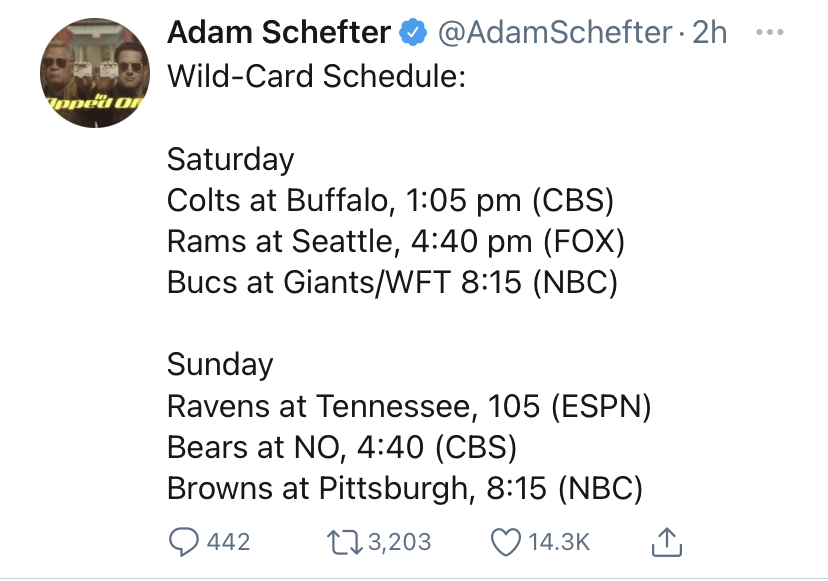Click the 'Wild-Card Schedule:' text line
Image resolution: width=828 pixels, height=581 pixels.
pyautogui.click(x=316, y=76)
